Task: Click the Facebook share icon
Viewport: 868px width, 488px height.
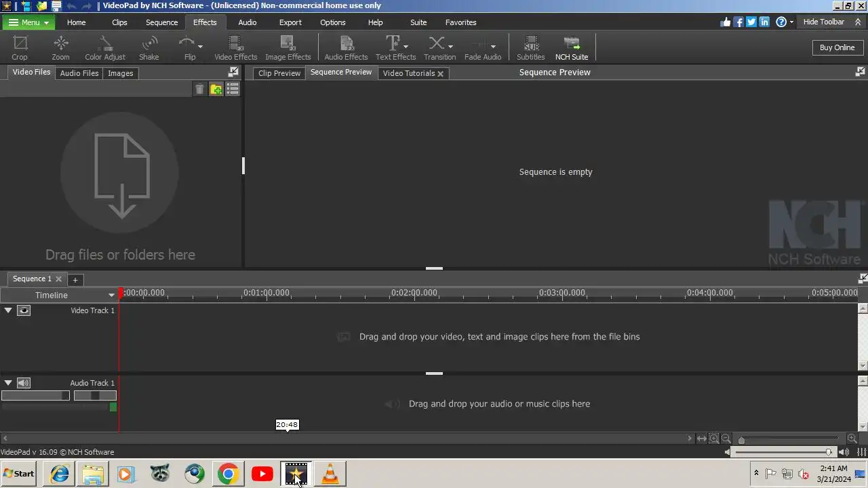Action: coord(739,22)
